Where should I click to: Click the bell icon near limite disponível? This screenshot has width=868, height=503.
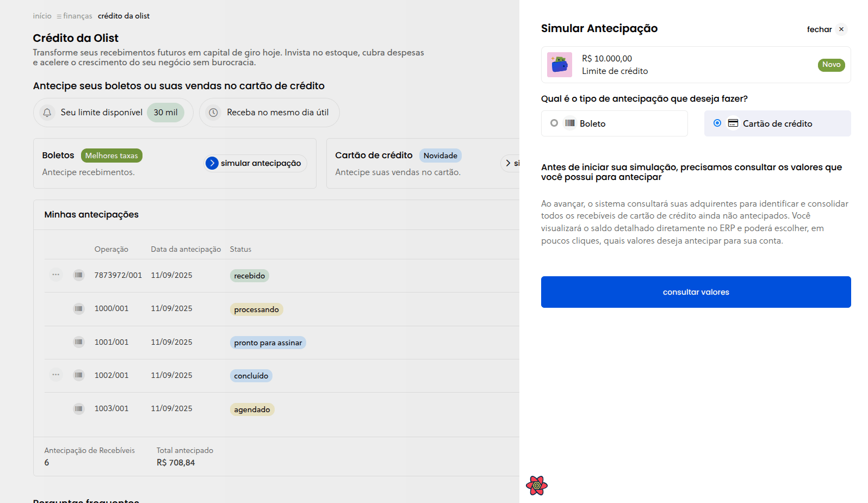(47, 113)
